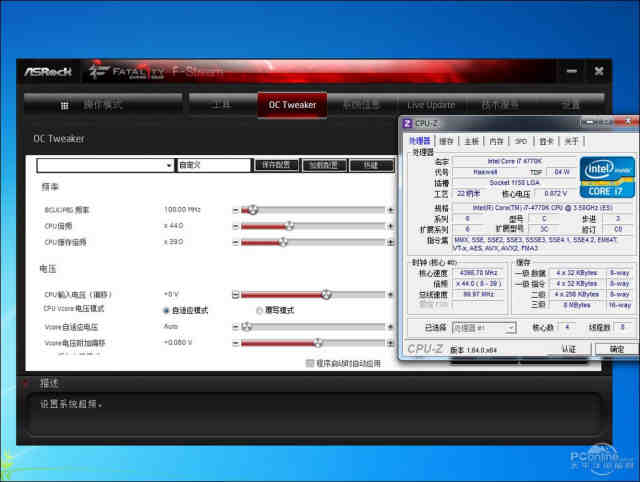Select adaptive mode (自适应模式) for CPU Vcore
The height and width of the screenshot is (482, 640).
click(166, 311)
